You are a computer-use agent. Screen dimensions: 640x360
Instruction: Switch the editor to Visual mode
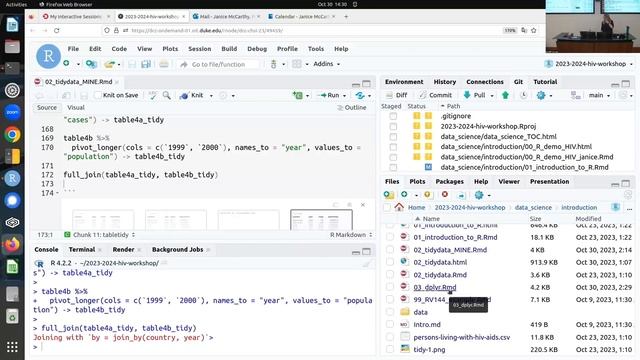(76, 107)
